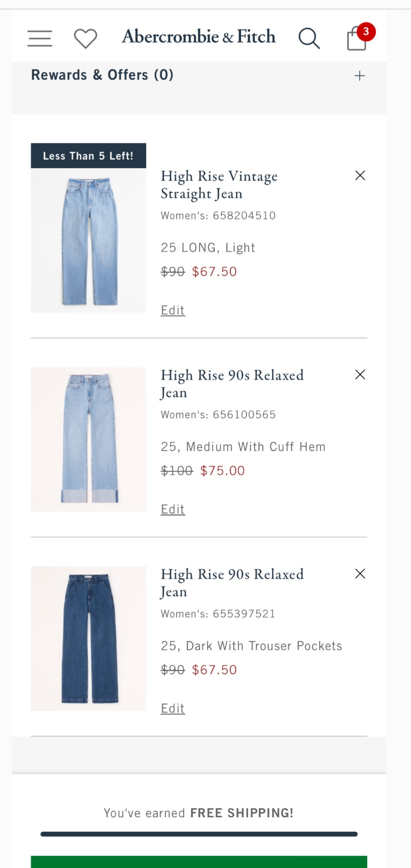Edit the High Rise Vintage Straight Jean
Screen dimensions: 411x868
172,310
